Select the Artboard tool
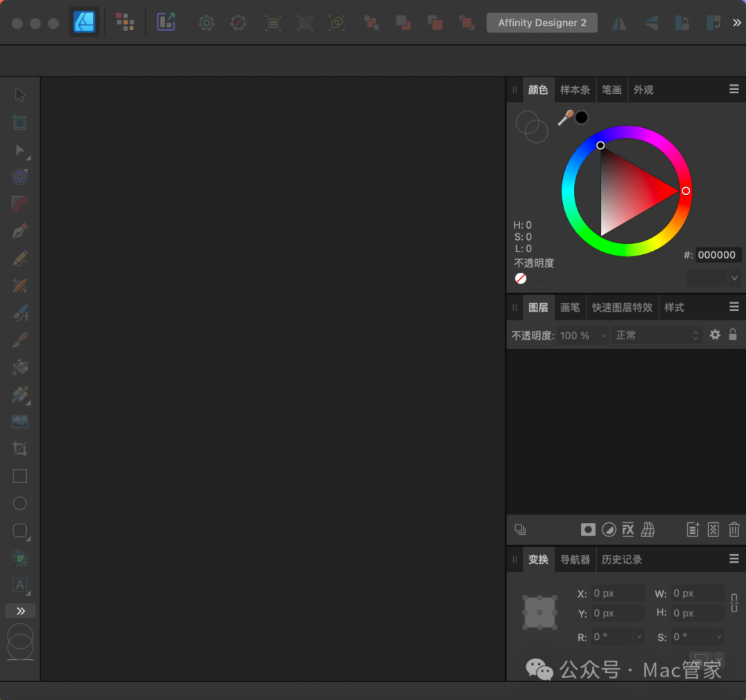746x700 pixels. pos(20,122)
